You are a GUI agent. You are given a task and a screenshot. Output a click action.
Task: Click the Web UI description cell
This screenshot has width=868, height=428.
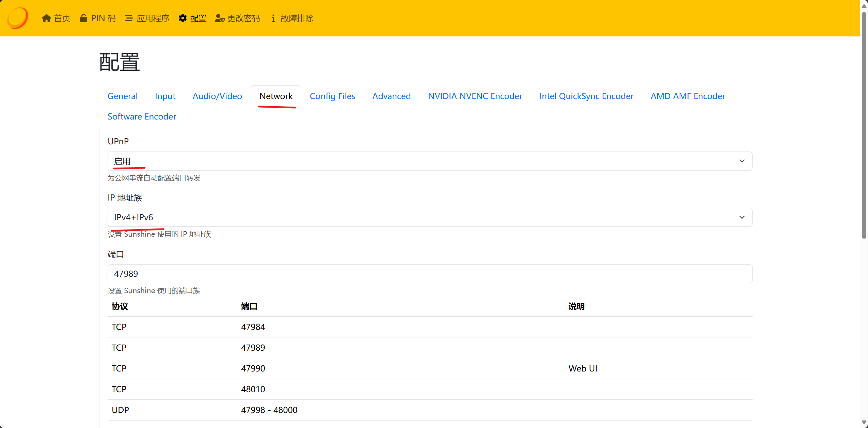coord(583,368)
